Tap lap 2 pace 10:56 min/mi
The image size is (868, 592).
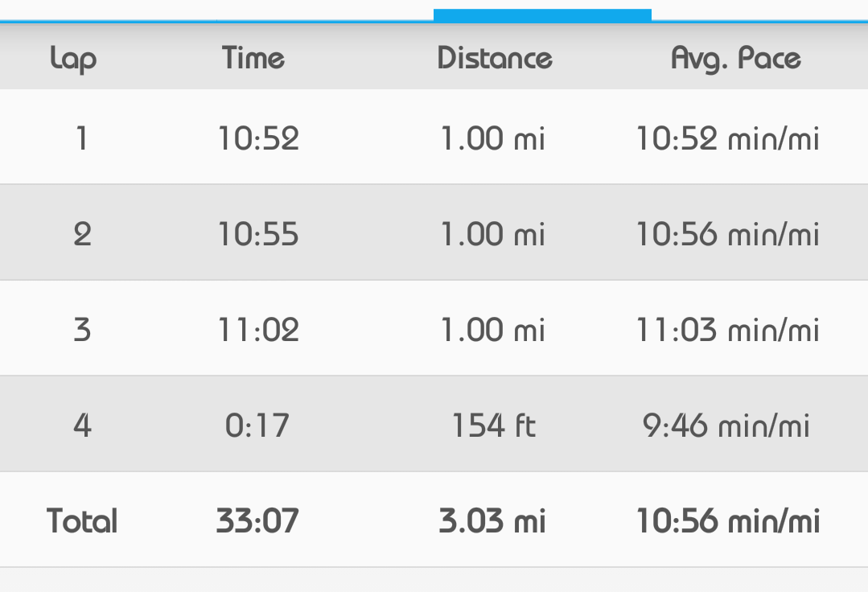coord(727,234)
